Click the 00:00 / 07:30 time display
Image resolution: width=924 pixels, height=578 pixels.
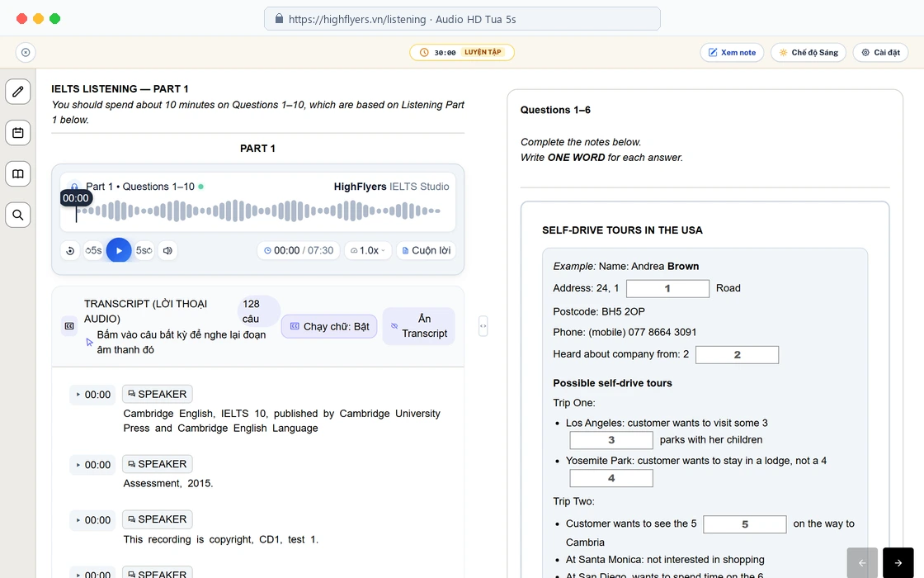(x=298, y=251)
